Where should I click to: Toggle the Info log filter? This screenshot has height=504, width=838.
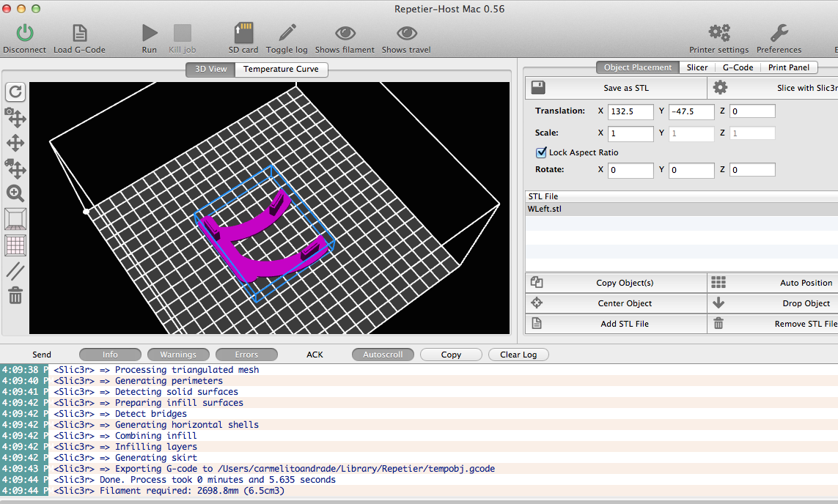pos(110,355)
